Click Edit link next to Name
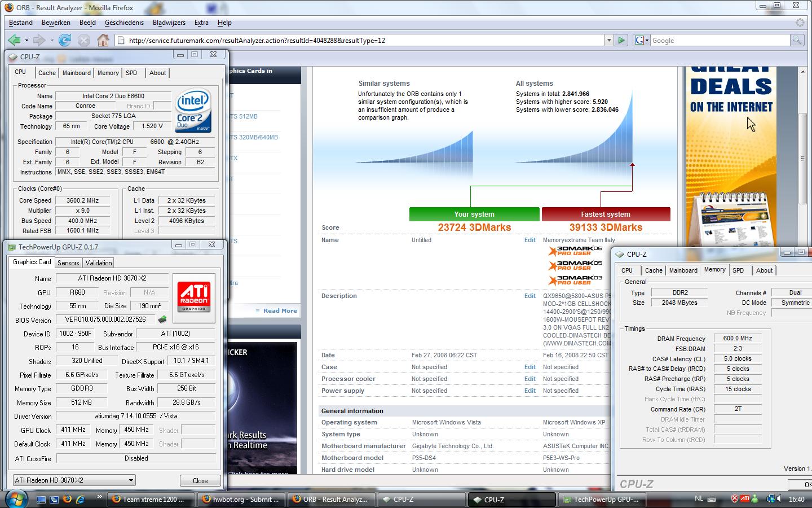 [530, 240]
